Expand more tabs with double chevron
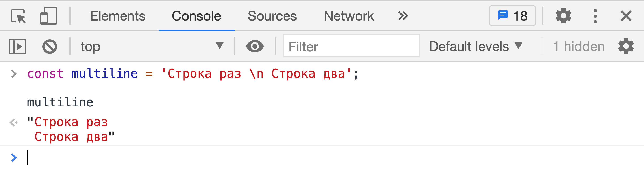The width and height of the screenshot is (644, 174). pyautogui.click(x=403, y=16)
